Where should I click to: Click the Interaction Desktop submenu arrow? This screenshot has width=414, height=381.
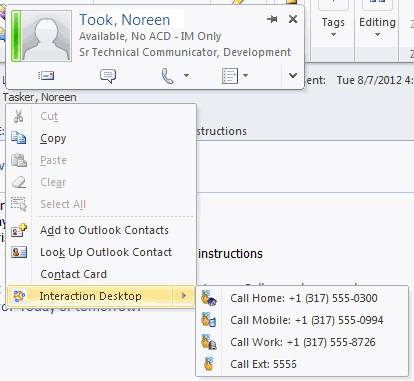tap(184, 296)
